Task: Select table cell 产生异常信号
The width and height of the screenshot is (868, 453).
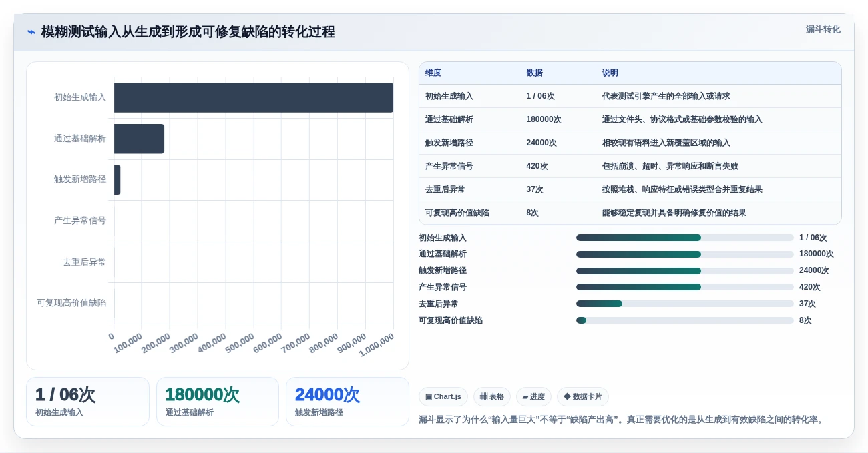Action: point(449,166)
